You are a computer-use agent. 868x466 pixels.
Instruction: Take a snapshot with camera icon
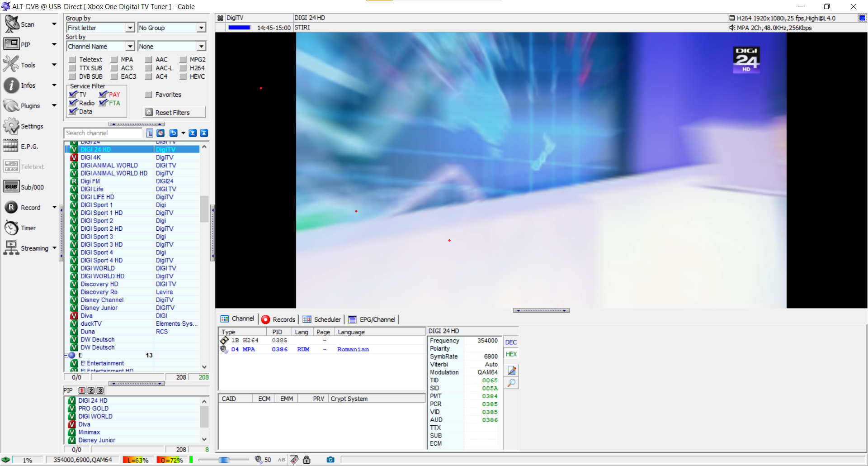click(330, 460)
